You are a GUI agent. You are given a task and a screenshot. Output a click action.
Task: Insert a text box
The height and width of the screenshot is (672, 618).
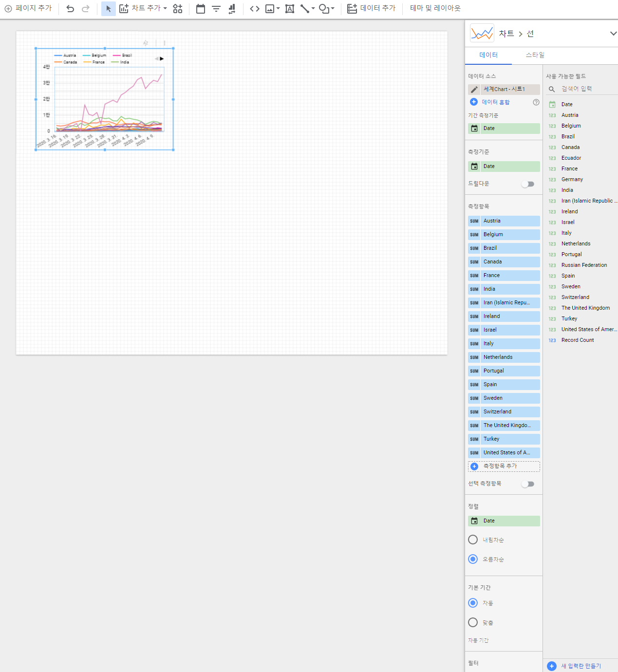[290, 8]
